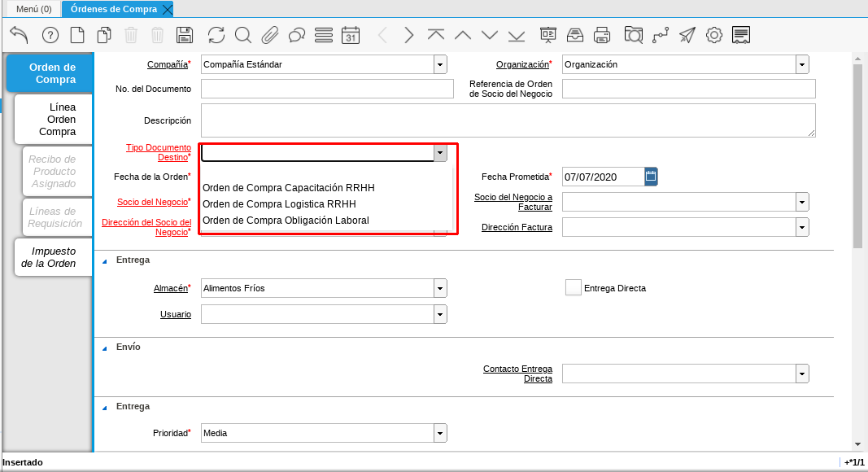Image resolution: width=868 pixels, height=472 pixels.
Task: Choose Orden de Compra Obligación Laboral
Action: pos(286,221)
